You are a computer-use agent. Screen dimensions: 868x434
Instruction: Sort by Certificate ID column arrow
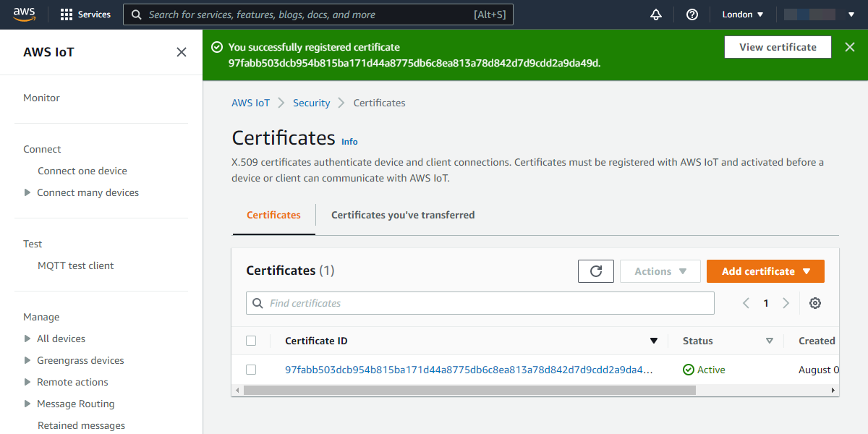coord(654,341)
